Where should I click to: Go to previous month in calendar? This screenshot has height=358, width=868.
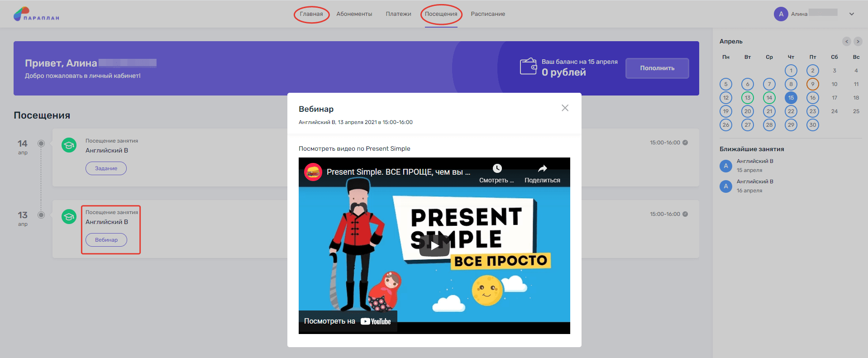pyautogui.click(x=846, y=42)
